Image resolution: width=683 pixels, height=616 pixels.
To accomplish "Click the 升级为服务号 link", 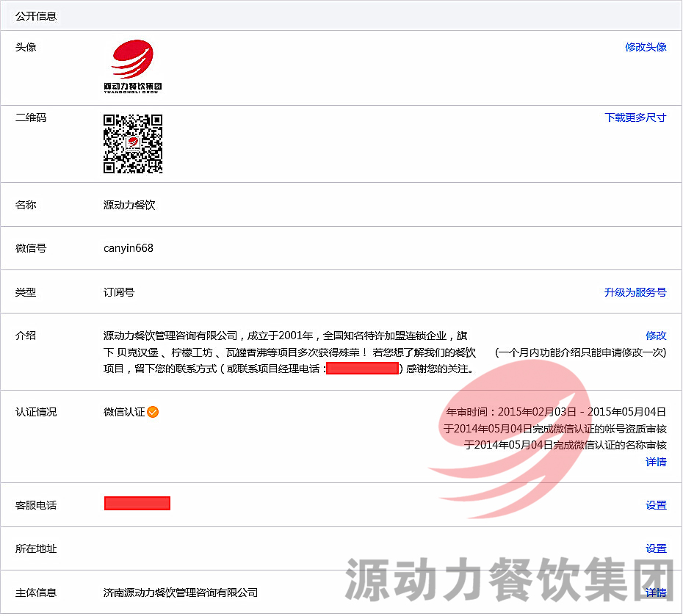I will tap(635, 292).
